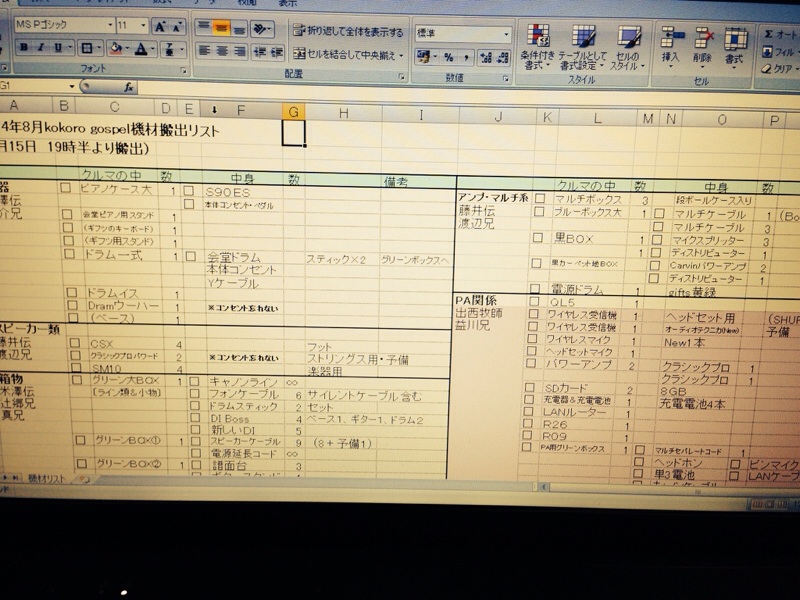Tick the checkbox next to S90ES
The height and width of the screenshot is (600, 800).
coord(189,189)
